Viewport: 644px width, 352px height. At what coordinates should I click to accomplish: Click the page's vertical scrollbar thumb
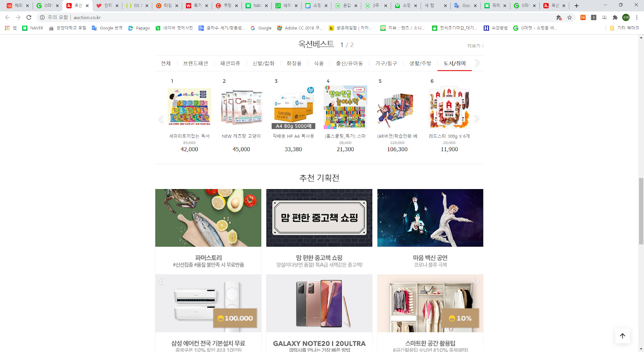pos(641,211)
